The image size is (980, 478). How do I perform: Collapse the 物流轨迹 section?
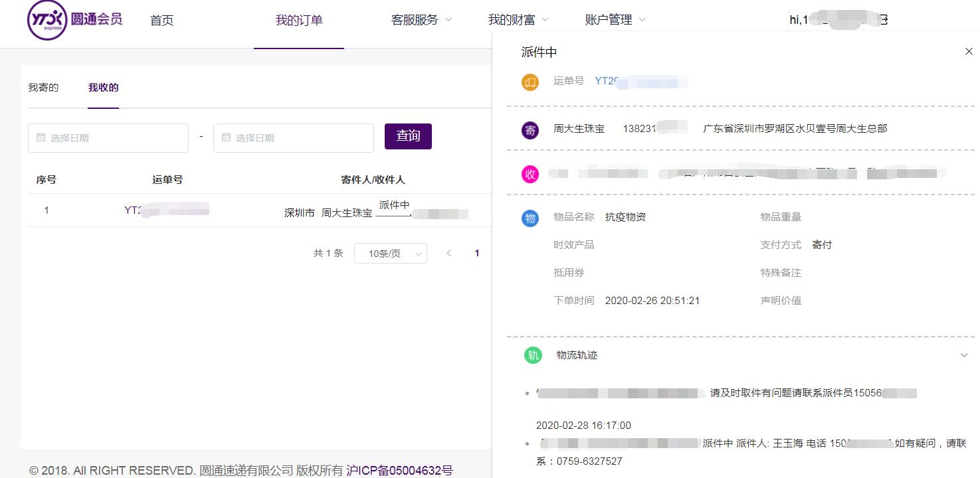[x=964, y=355]
